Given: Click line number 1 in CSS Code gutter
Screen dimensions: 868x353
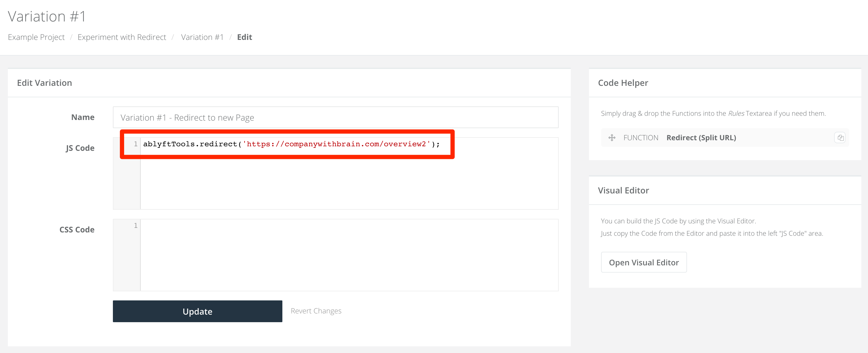Looking at the screenshot, I should [x=136, y=226].
